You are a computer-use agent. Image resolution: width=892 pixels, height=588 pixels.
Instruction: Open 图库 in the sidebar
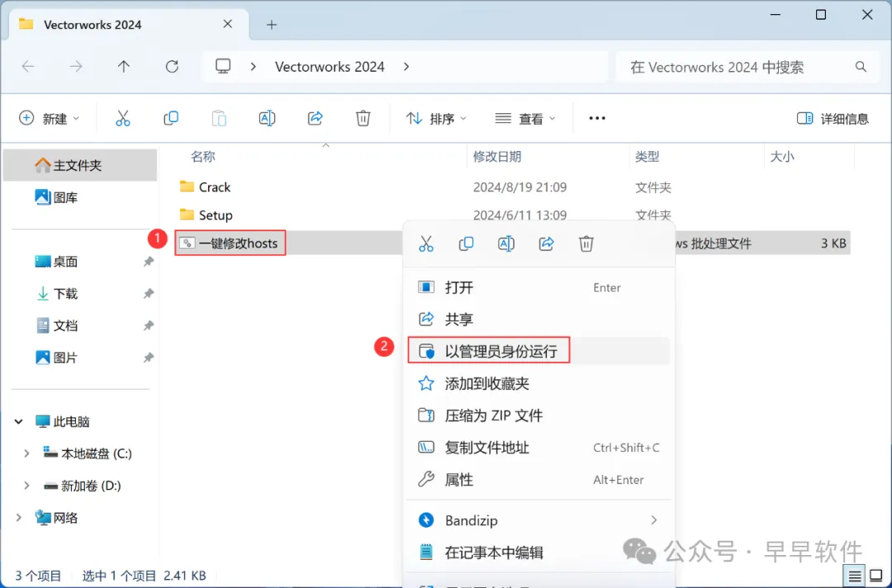(x=79, y=197)
